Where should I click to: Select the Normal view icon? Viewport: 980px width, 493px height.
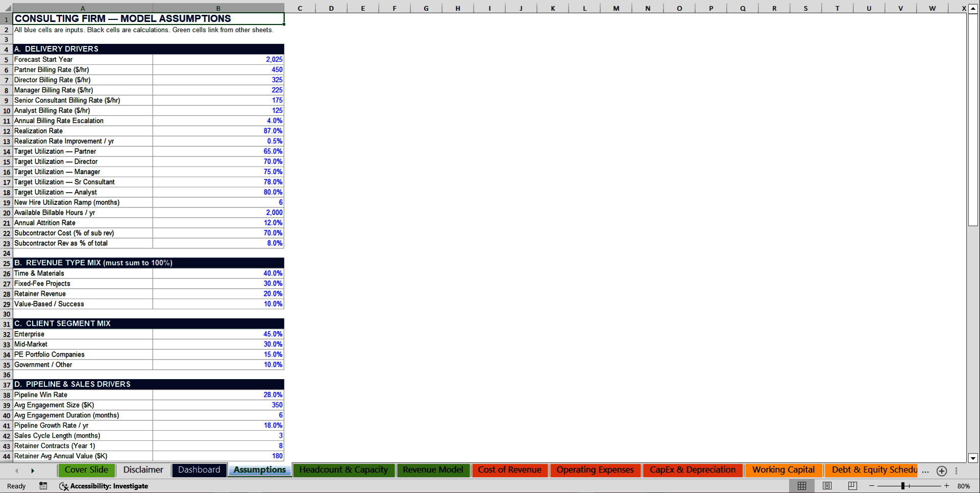click(x=801, y=486)
